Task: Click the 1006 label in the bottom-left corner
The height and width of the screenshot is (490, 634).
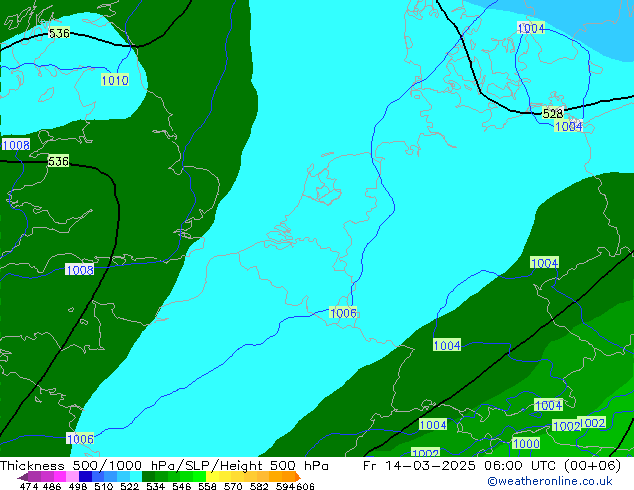Action: pyautogui.click(x=80, y=439)
